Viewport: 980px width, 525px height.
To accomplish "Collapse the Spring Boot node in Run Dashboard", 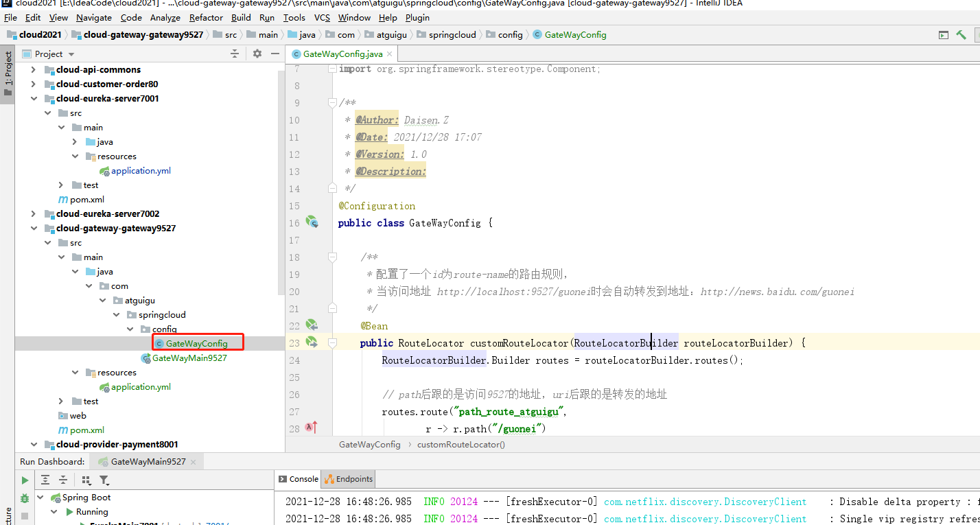I will tap(40, 498).
